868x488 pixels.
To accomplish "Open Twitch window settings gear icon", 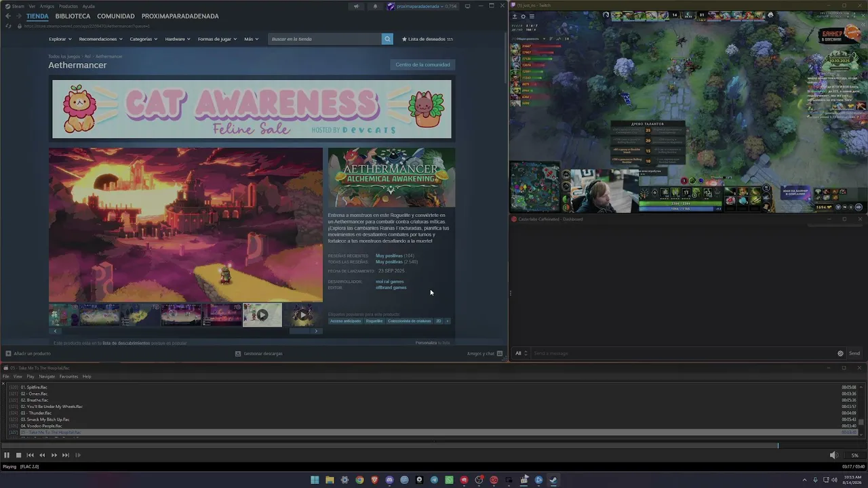I will (x=523, y=16).
